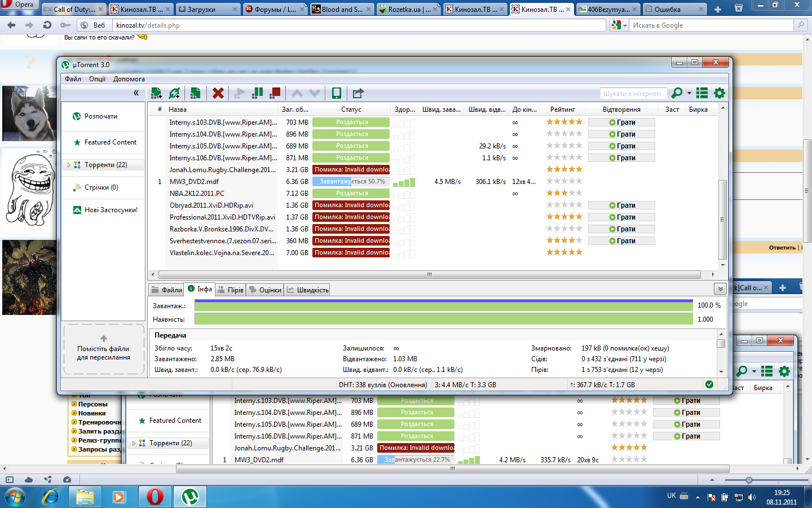Click the Move Down Queue arrow
This screenshot has width=812, height=508.
315,93
